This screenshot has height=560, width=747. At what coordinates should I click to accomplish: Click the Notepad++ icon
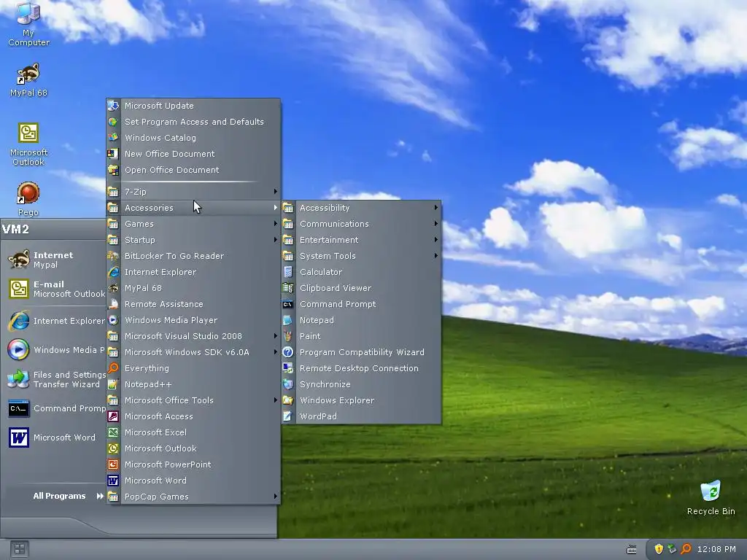(113, 384)
